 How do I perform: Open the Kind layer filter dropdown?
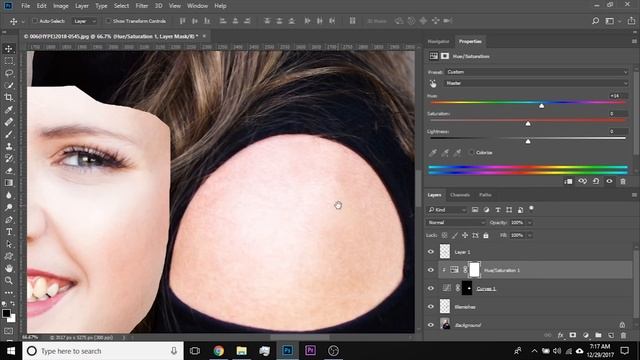coord(447,210)
